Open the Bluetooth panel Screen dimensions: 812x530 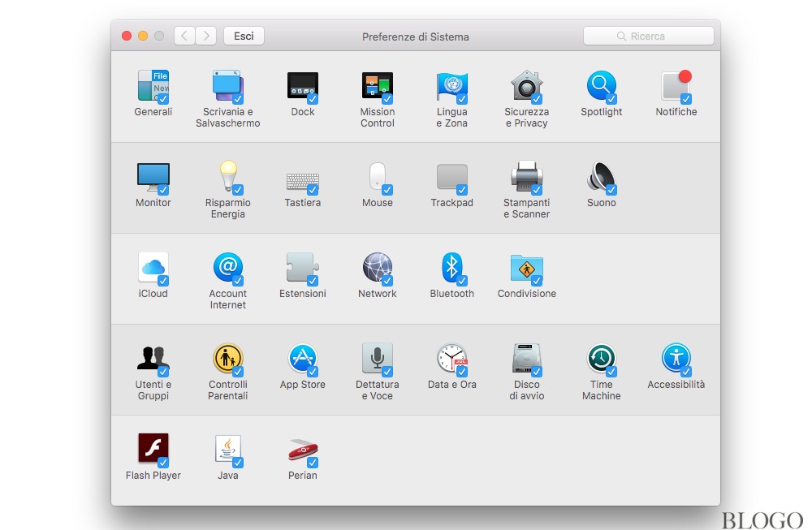point(451,268)
